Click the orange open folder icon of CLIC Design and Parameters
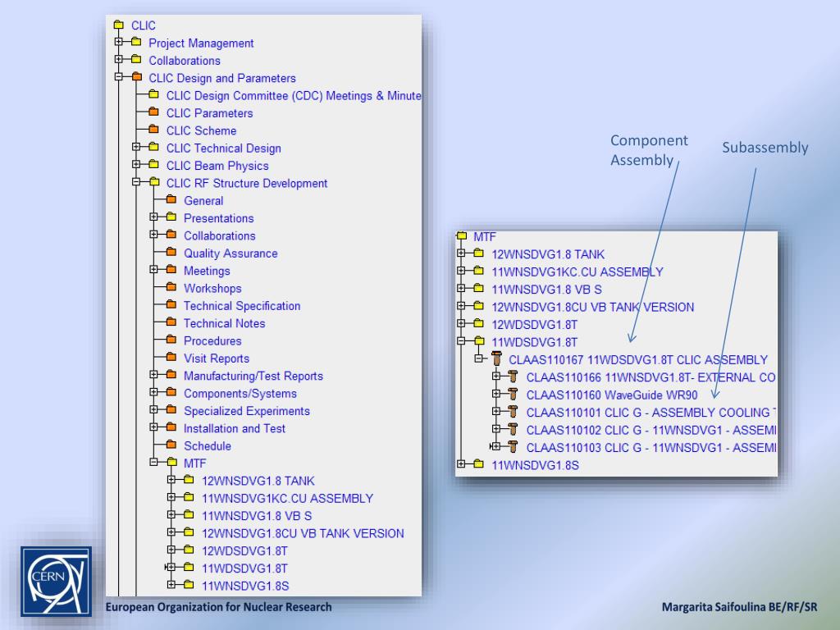The image size is (840, 630). (137, 77)
